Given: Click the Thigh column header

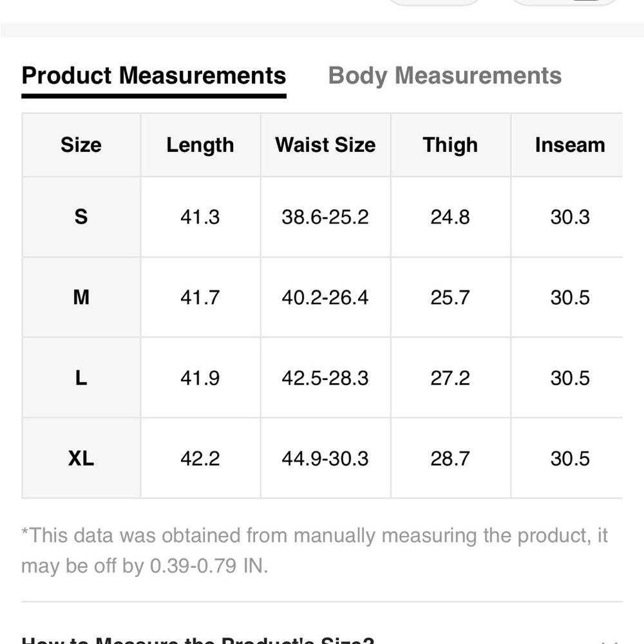Looking at the screenshot, I should 450,145.
